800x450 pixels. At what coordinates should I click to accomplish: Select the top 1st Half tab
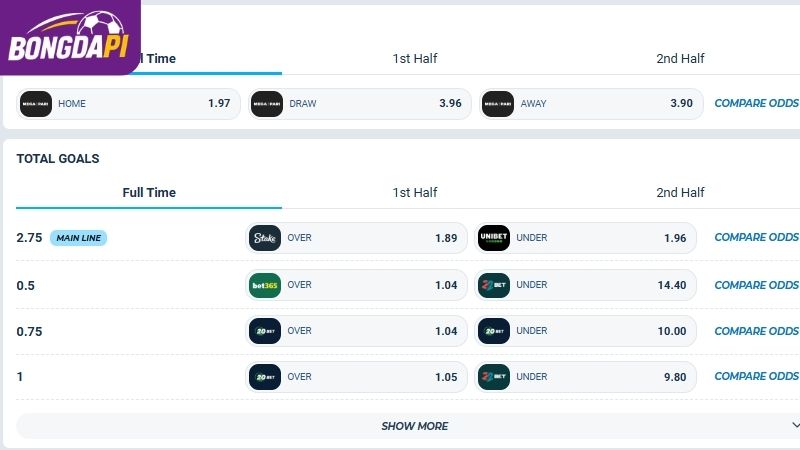(x=414, y=59)
